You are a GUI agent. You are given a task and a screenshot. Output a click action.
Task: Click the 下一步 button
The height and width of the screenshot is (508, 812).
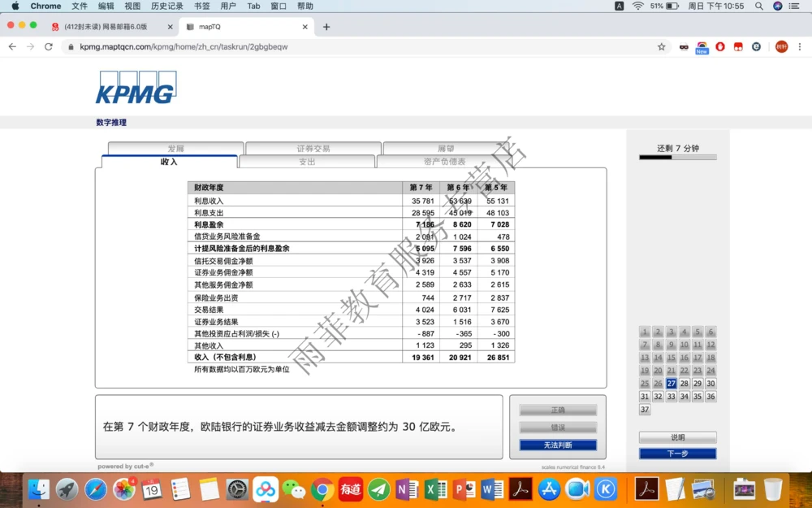click(677, 453)
